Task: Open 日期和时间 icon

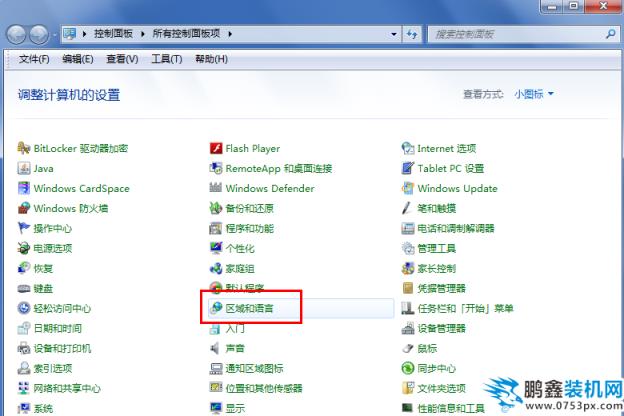Action: (x=24, y=328)
